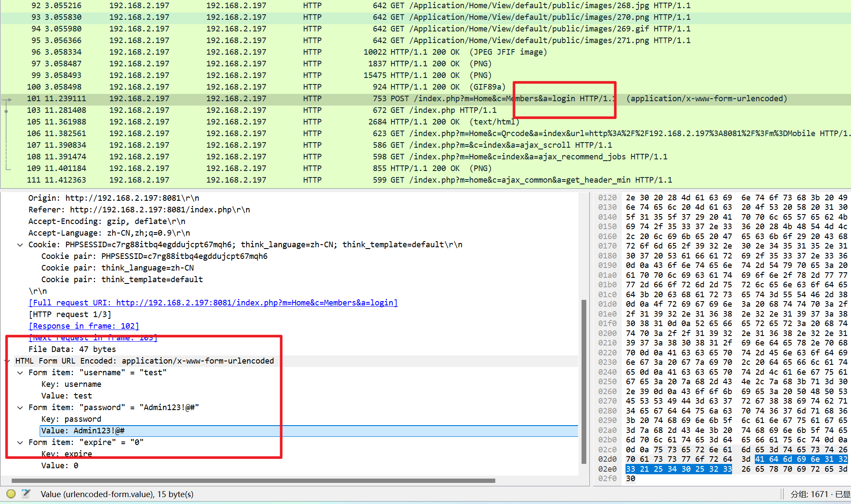Click the status bar field description text
The image size is (851, 504).
point(117,494)
